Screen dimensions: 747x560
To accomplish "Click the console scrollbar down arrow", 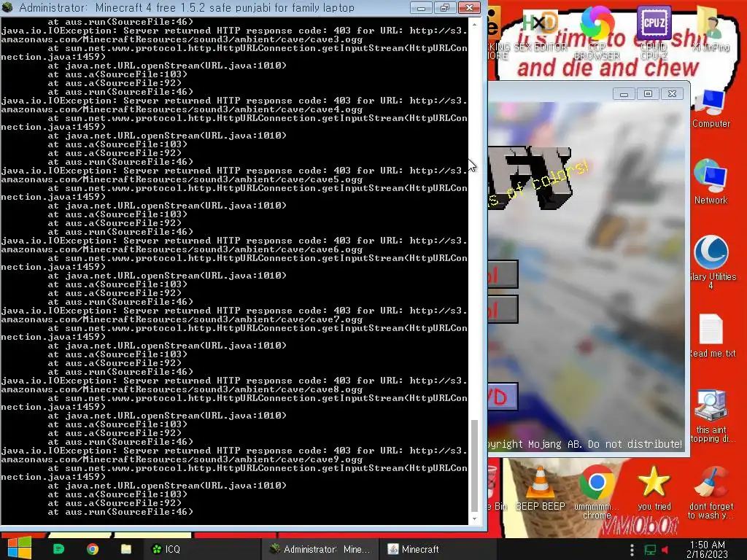I will 474,519.
